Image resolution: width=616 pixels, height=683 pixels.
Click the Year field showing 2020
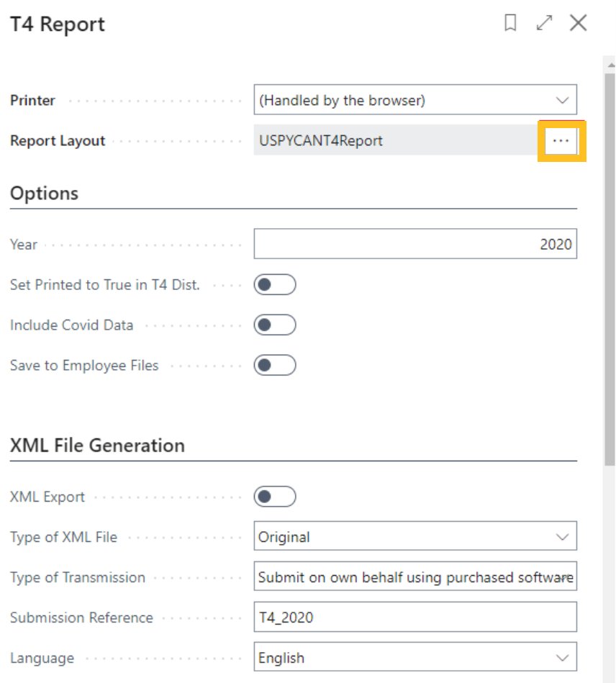click(x=415, y=245)
